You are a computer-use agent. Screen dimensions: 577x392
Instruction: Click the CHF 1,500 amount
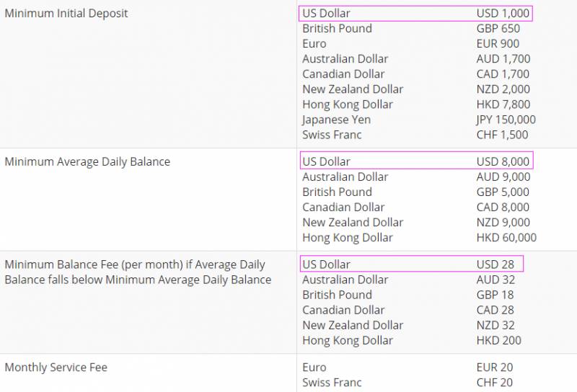point(502,135)
